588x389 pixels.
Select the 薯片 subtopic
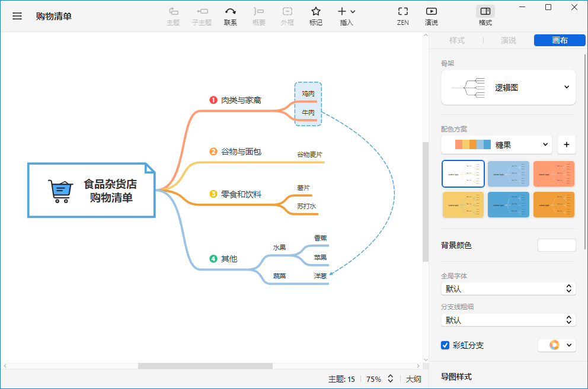(x=303, y=188)
